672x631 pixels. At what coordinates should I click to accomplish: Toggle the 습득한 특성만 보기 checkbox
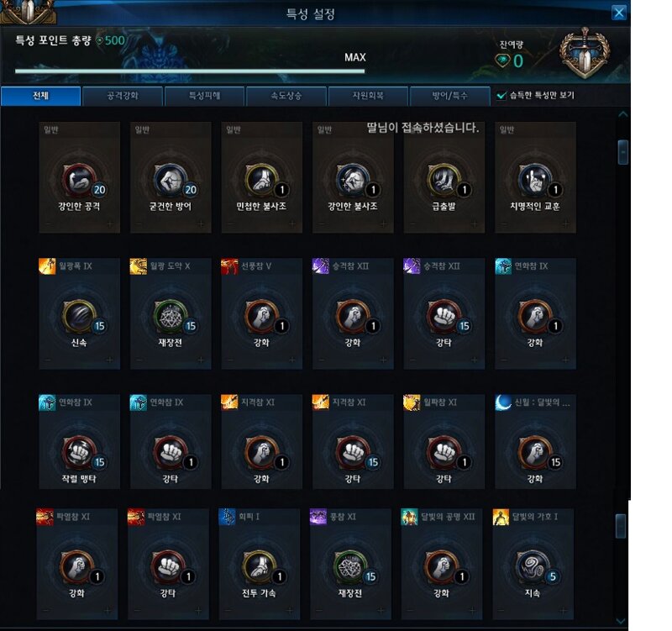(x=501, y=96)
